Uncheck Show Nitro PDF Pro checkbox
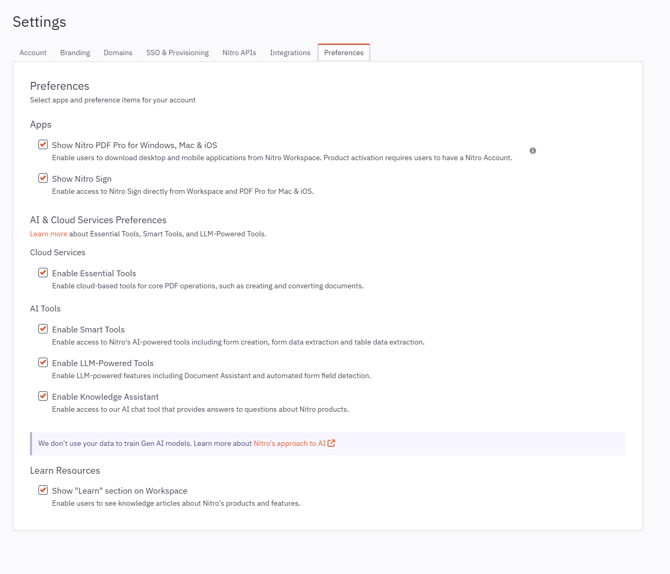670x574 pixels. tap(43, 145)
